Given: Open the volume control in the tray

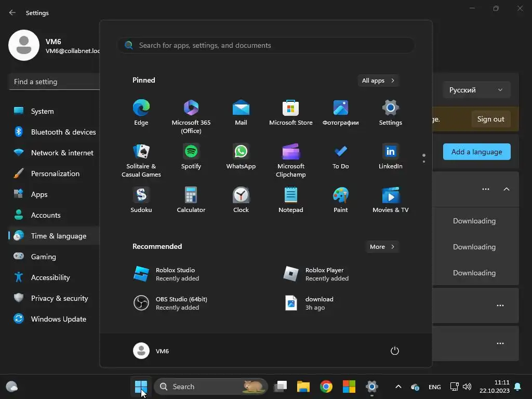Looking at the screenshot, I should [467, 387].
